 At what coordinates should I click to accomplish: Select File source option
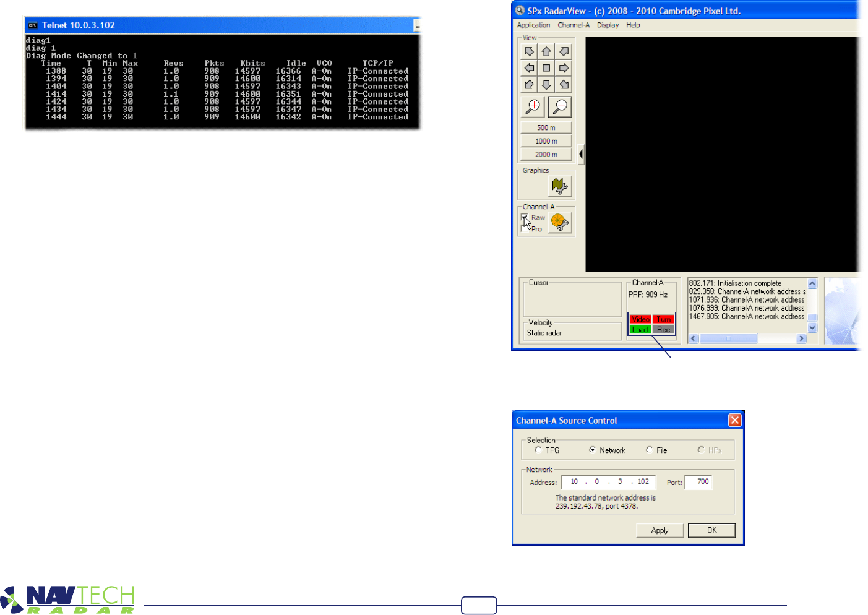coord(649,450)
